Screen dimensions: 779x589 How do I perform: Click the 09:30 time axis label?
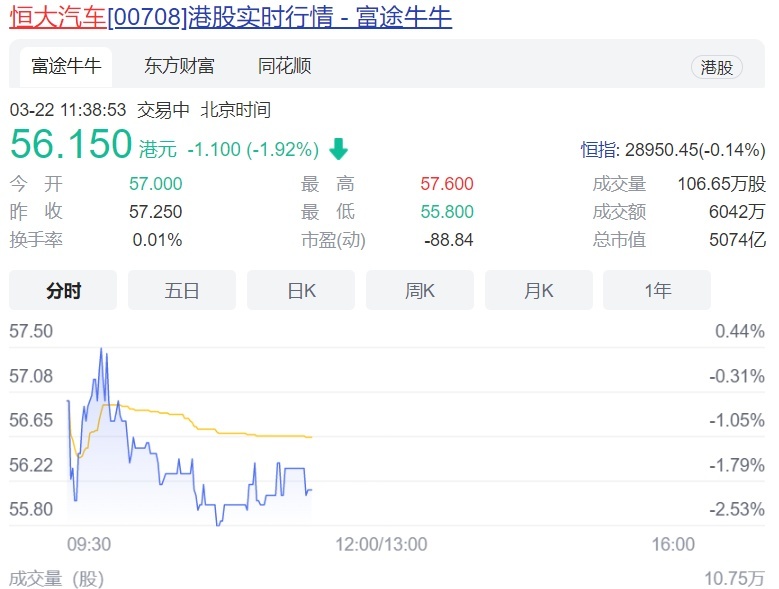point(89,544)
